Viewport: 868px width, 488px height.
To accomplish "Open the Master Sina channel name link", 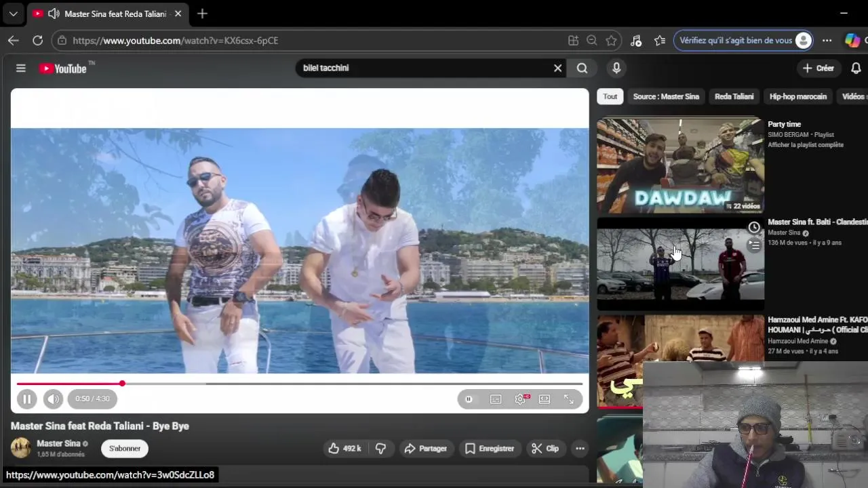I will tap(58, 443).
